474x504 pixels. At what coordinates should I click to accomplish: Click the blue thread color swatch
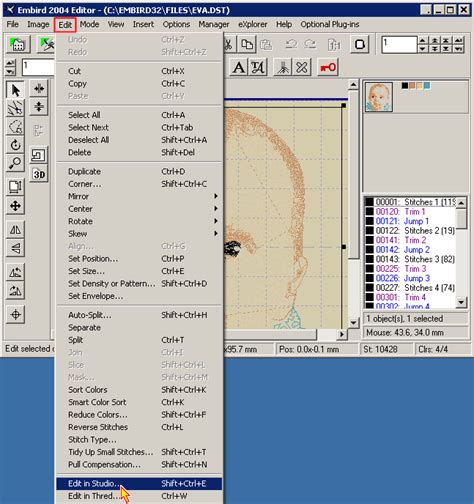pyautogui.click(x=427, y=86)
